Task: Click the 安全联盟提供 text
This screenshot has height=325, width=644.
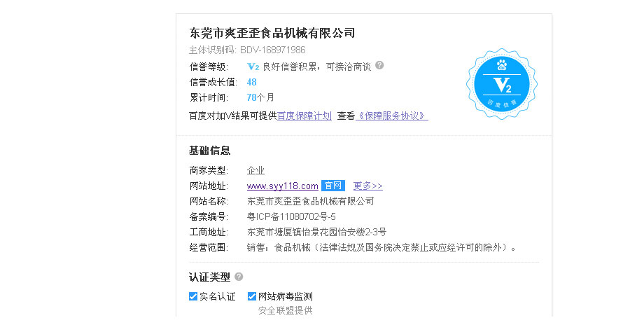Action: pos(286,310)
